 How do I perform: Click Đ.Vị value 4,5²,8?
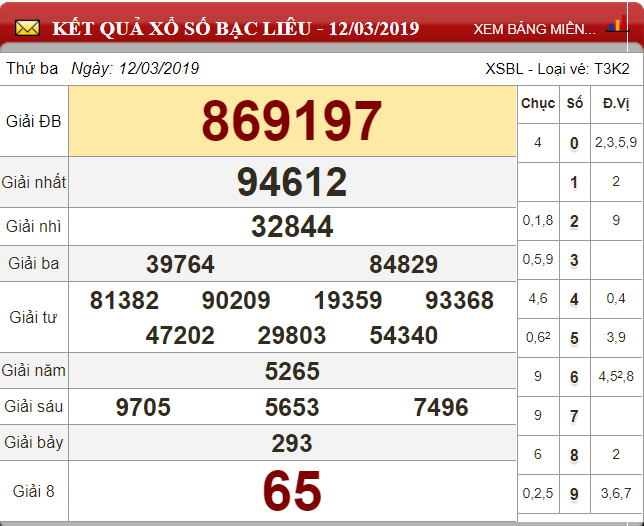616,377
